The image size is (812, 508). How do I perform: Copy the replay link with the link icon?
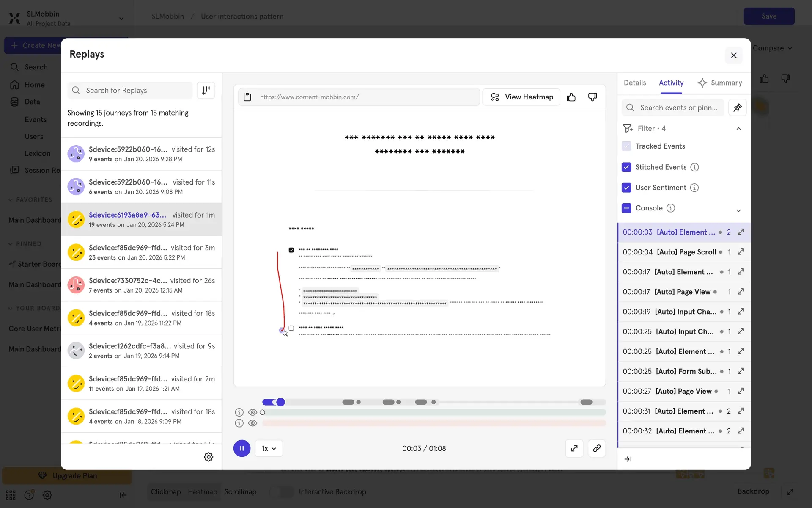tap(597, 448)
